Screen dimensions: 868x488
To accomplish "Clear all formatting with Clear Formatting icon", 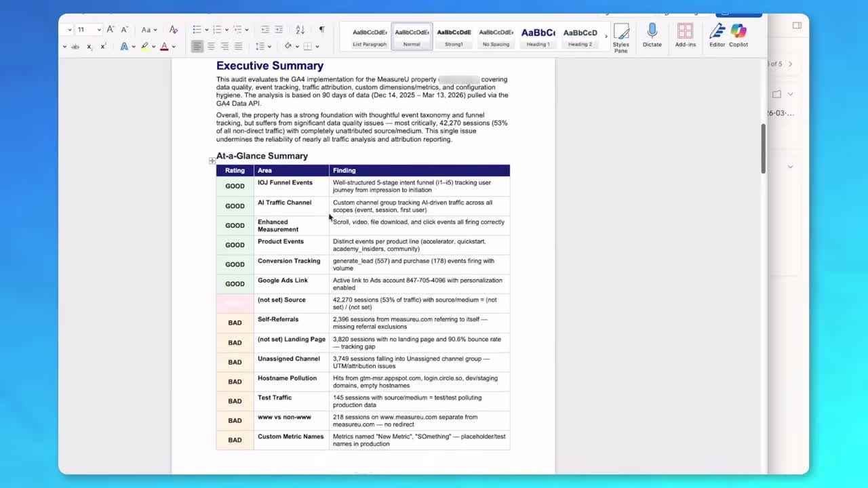I will coord(174,30).
